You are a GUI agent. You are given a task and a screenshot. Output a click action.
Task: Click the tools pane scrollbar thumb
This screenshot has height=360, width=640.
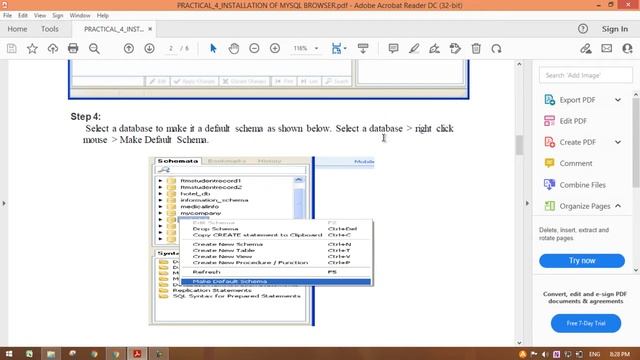click(636, 142)
